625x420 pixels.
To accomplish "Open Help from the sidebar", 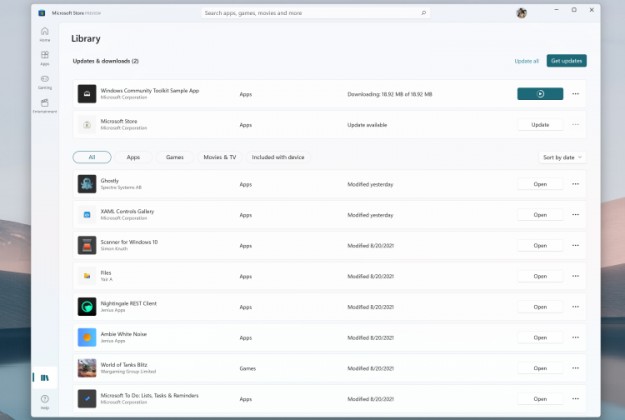I will 45,401.
